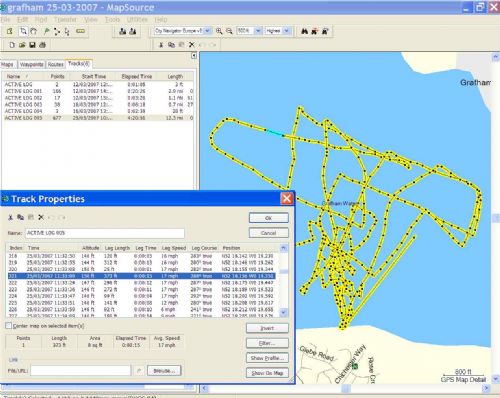
Task: Click OK in Track Properties
Action: [269, 218]
